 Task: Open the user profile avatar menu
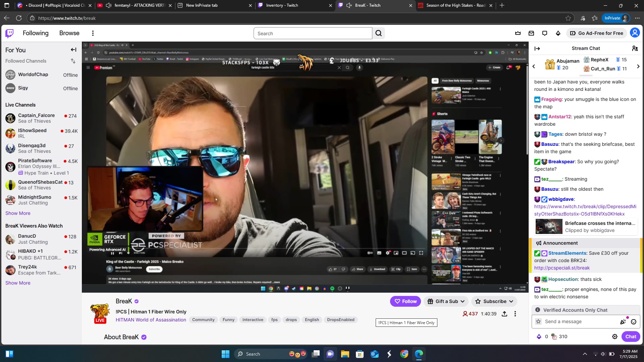(x=635, y=33)
